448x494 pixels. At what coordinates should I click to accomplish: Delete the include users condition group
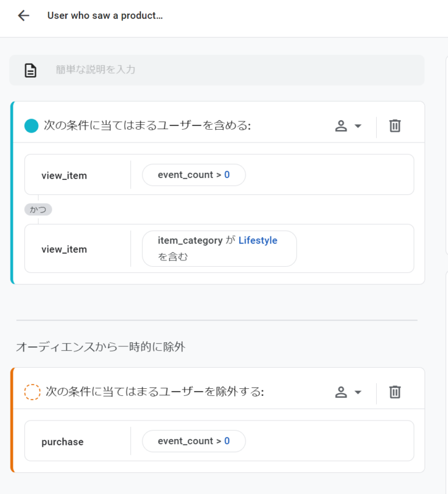click(395, 126)
